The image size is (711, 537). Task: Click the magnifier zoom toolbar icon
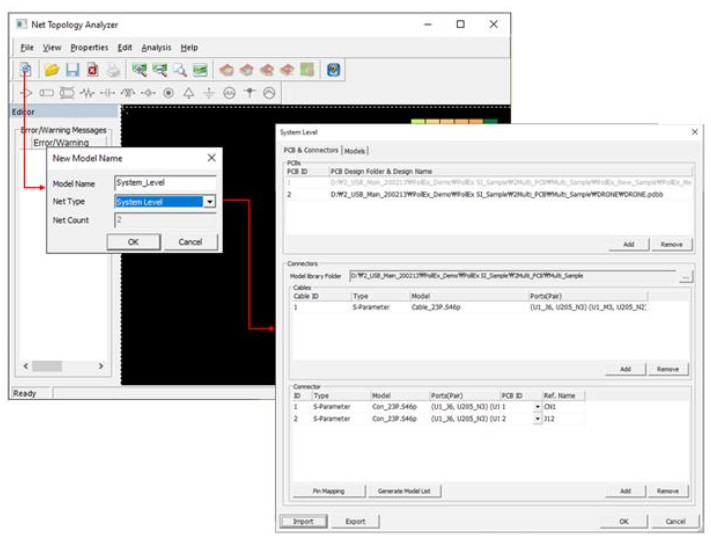[180, 70]
